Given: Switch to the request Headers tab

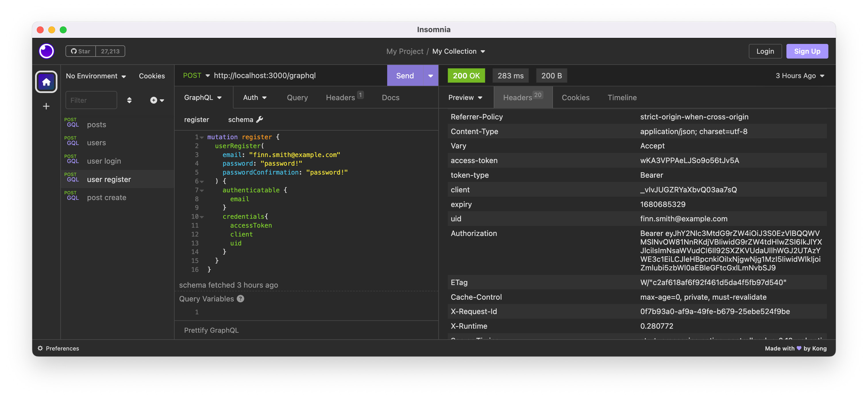Looking at the screenshot, I should (x=344, y=97).
